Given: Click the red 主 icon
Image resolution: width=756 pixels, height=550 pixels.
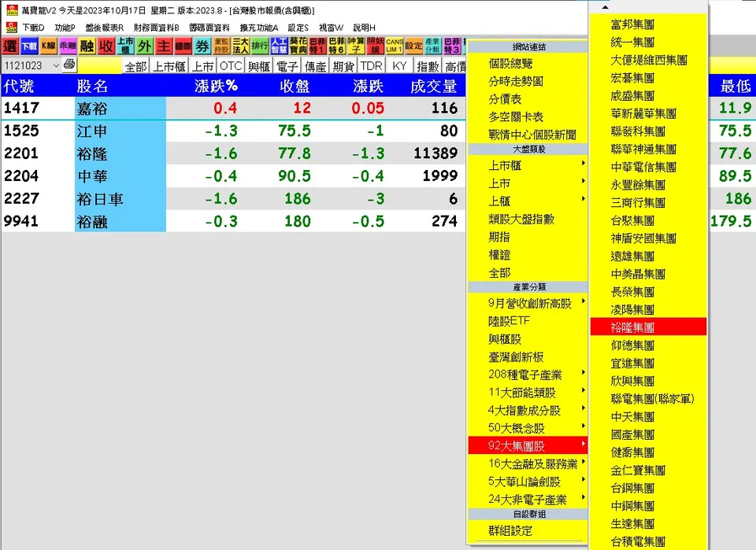Looking at the screenshot, I should tap(164, 46).
